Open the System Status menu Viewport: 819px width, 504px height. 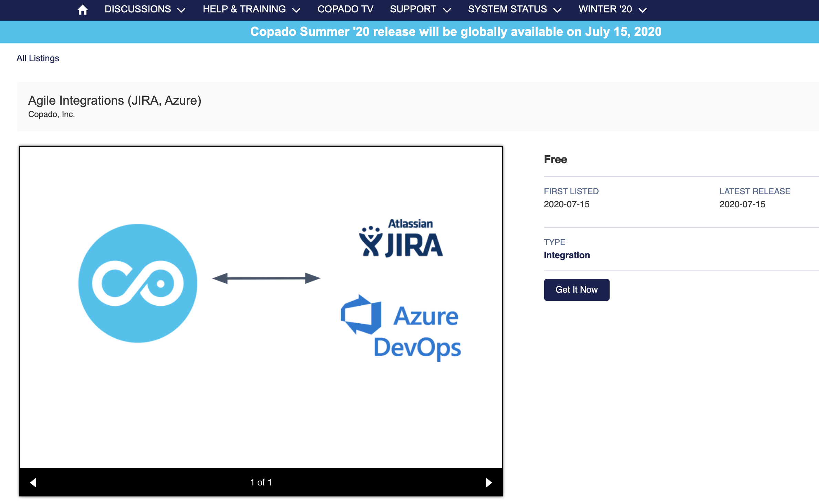(x=507, y=9)
